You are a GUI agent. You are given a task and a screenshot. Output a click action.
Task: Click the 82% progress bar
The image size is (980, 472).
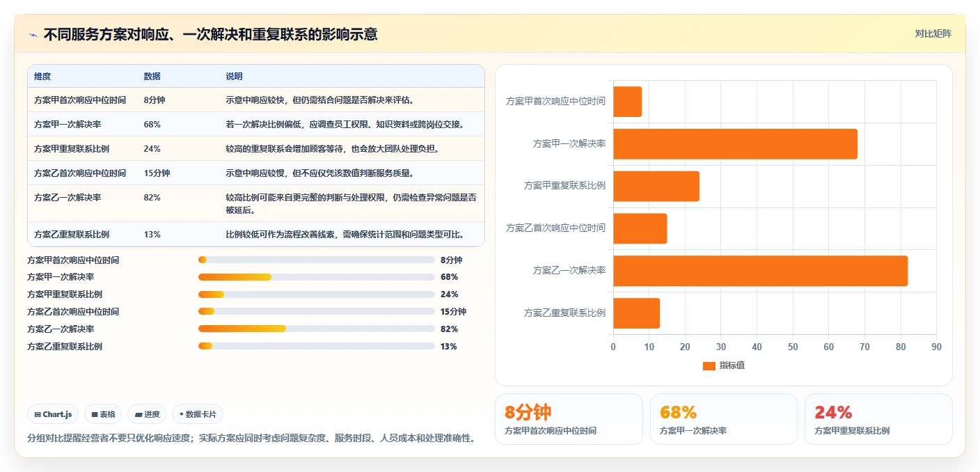pyautogui.click(x=317, y=329)
